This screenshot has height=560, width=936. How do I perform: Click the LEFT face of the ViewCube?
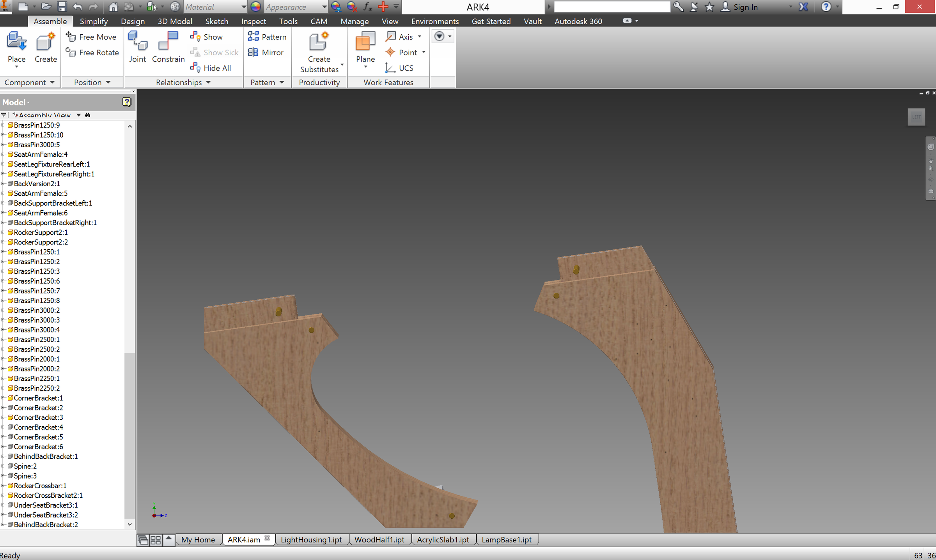coord(916,117)
